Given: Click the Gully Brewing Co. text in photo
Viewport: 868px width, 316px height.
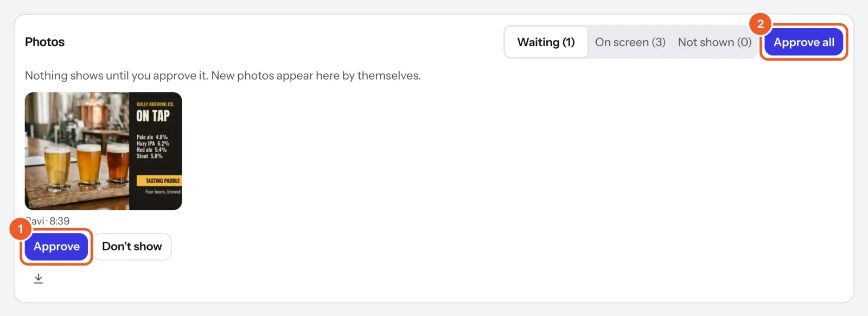Looking at the screenshot, I should [x=155, y=104].
